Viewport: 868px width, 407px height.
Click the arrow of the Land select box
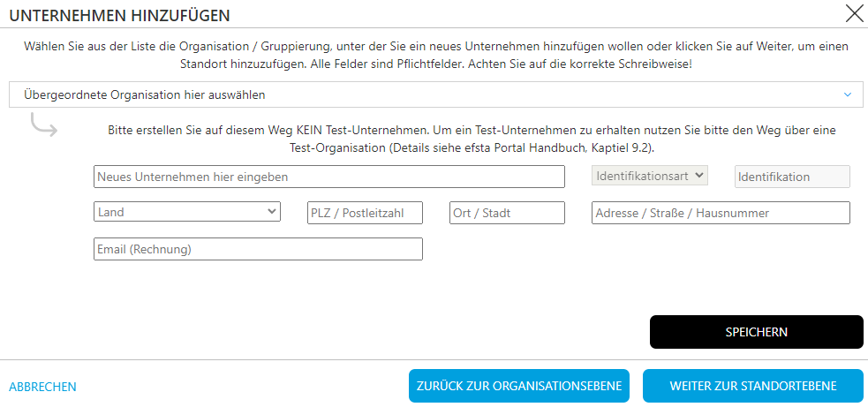click(271, 212)
